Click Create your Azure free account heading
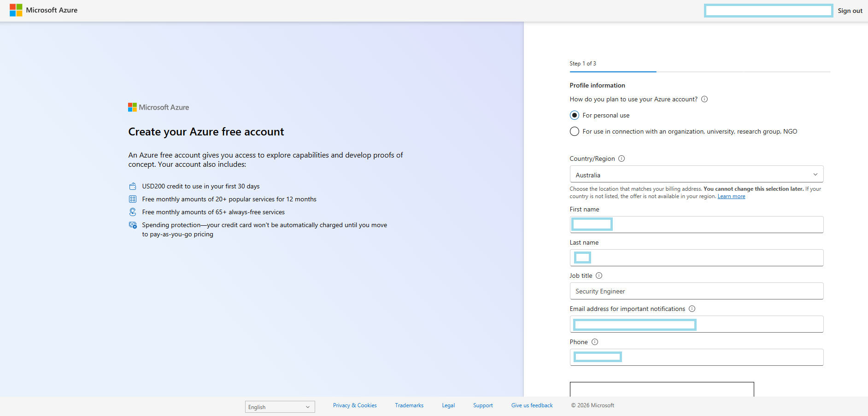868x416 pixels. (206, 132)
